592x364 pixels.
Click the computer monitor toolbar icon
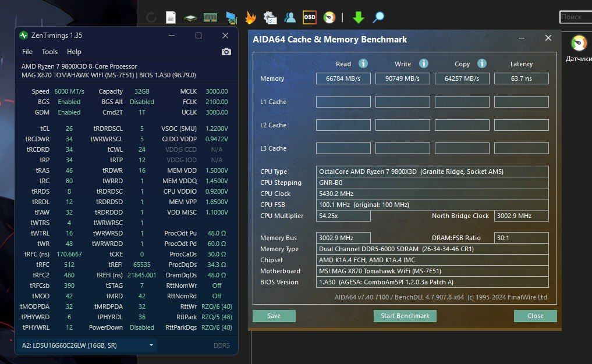click(x=231, y=17)
